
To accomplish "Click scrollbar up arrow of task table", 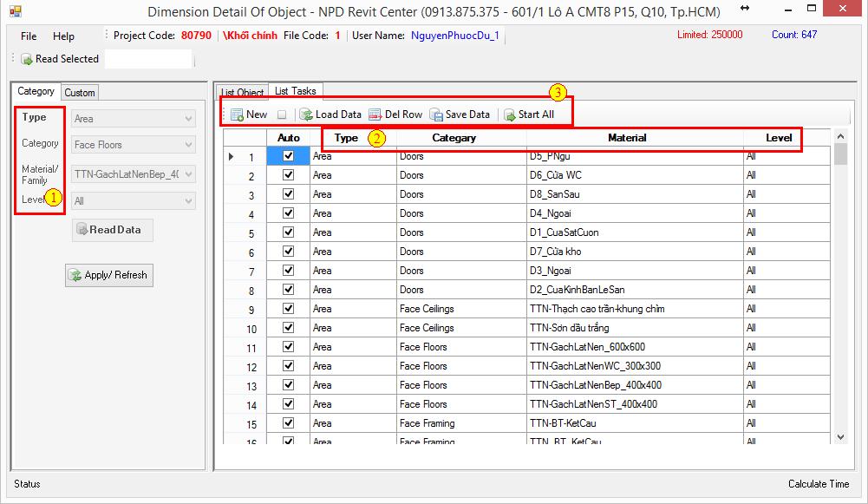I will [840, 136].
